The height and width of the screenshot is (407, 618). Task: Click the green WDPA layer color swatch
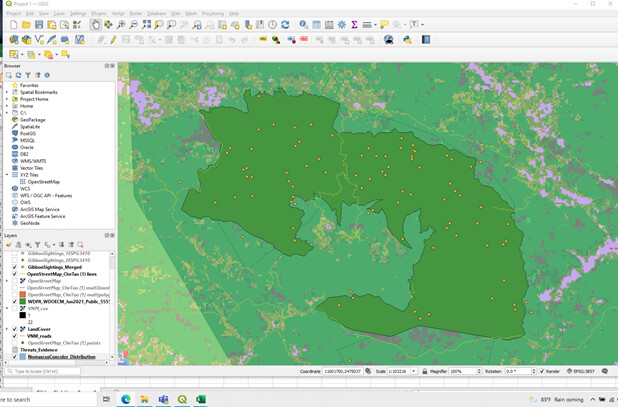pos(22,301)
